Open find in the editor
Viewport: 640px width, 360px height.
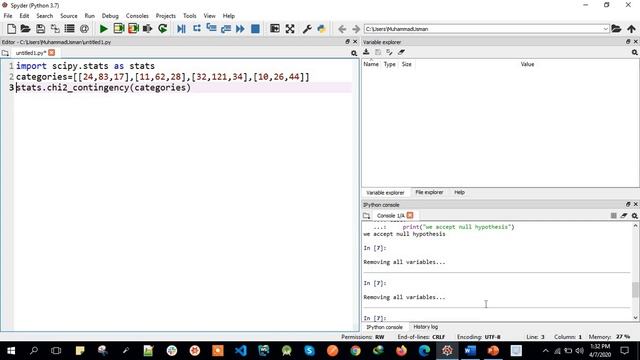pyautogui.click(x=354, y=53)
